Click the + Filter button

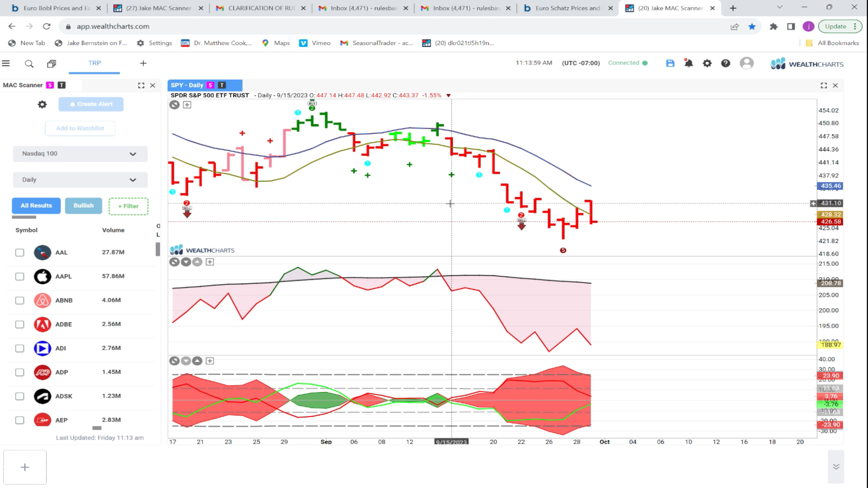point(128,206)
